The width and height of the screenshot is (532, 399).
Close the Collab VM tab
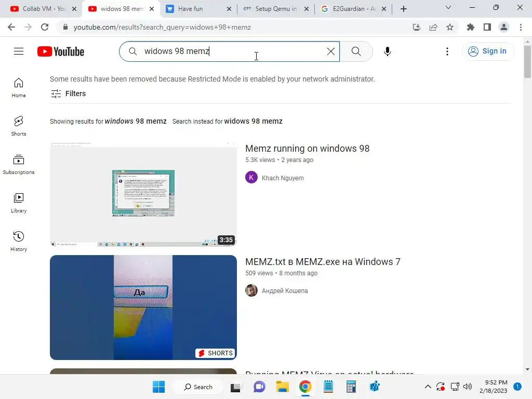pyautogui.click(x=74, y=9)
